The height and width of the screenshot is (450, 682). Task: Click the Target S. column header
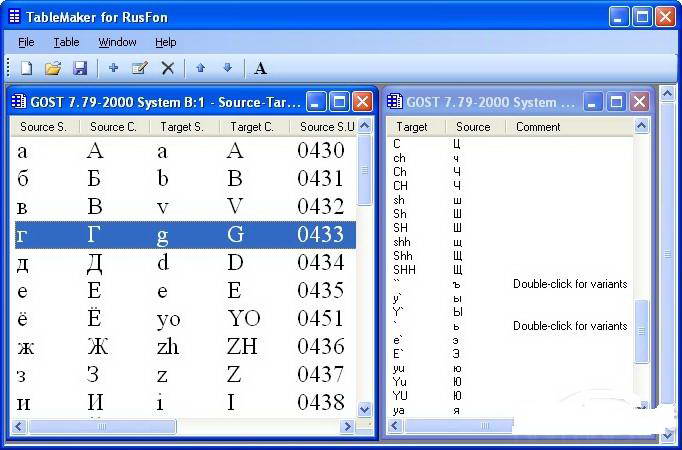coord(184,127)
